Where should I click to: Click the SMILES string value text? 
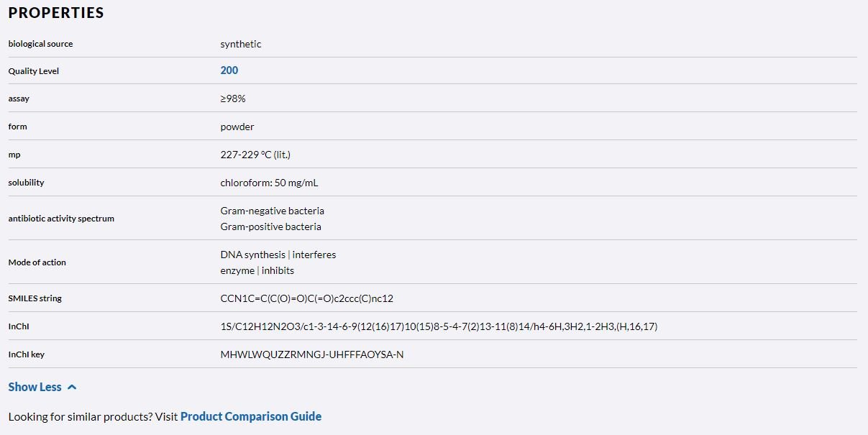(x=307, y=298)
